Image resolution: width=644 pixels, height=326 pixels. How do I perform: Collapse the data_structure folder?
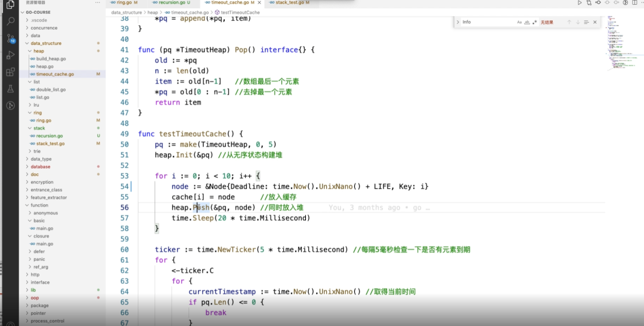pyautogui.click(x=45, y=44)
